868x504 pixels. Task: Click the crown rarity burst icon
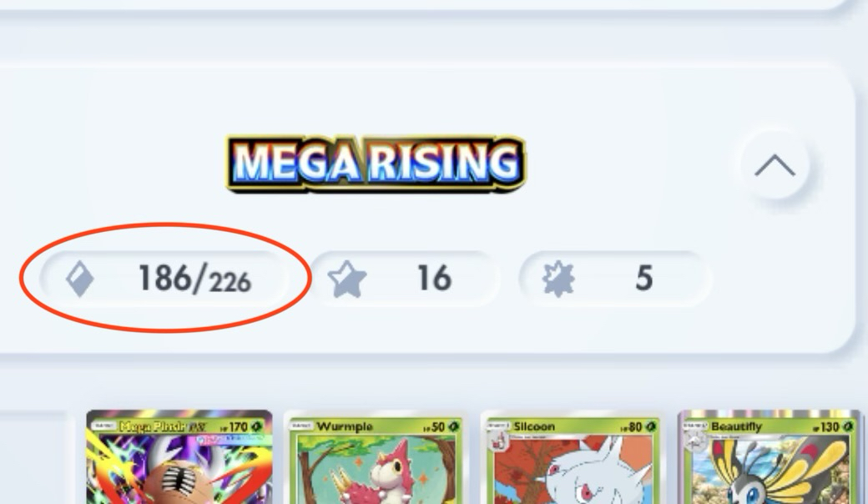(x=558, y=278)
